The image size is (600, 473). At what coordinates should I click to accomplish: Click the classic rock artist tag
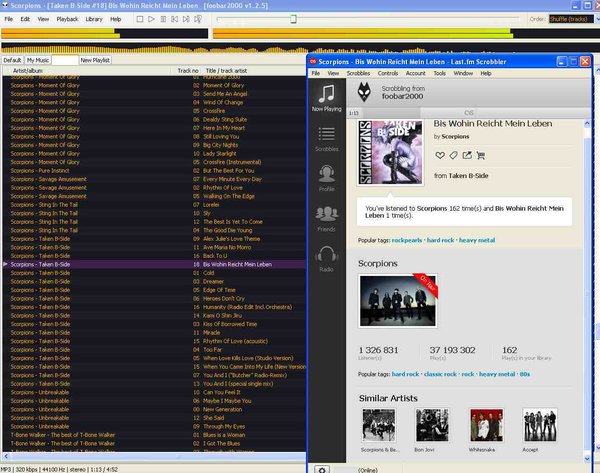(440, 374)
